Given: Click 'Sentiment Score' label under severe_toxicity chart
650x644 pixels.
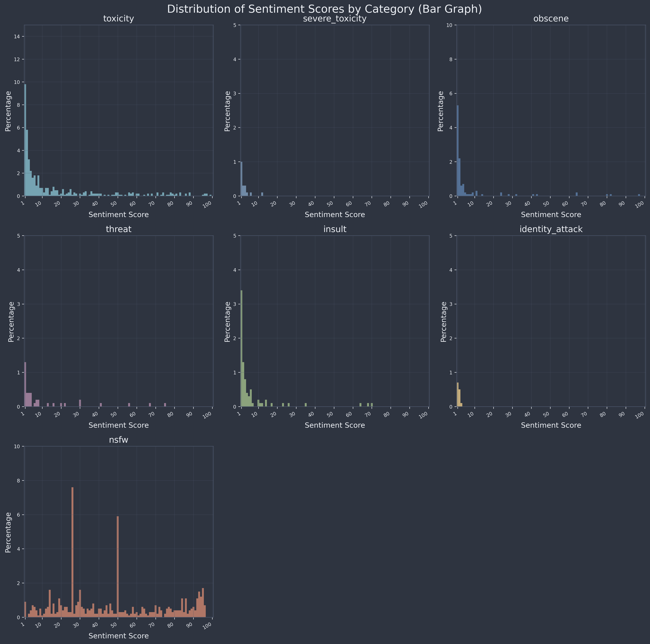Looking at the screenshot, I should pyautogui.click(x=335, y=214).
